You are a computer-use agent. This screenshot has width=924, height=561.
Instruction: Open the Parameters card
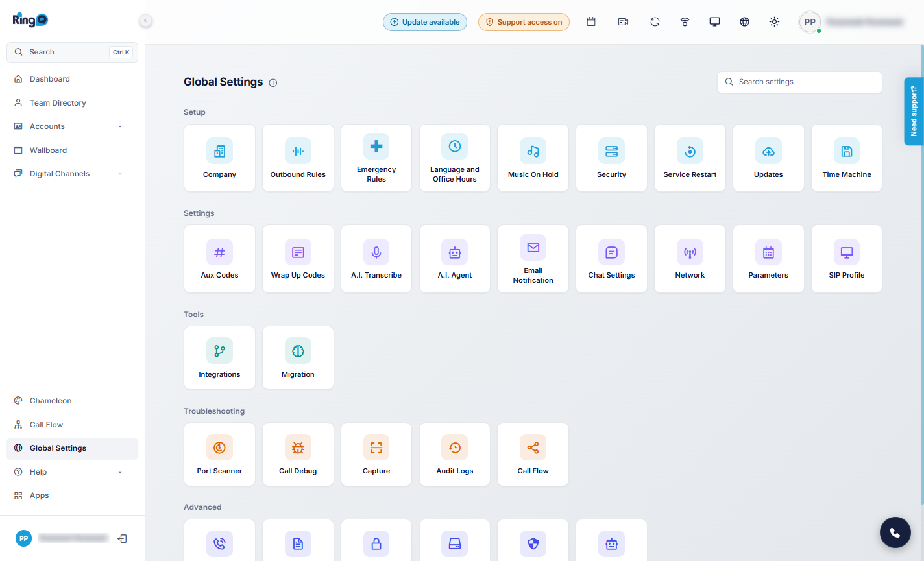(x=768, y=259)
